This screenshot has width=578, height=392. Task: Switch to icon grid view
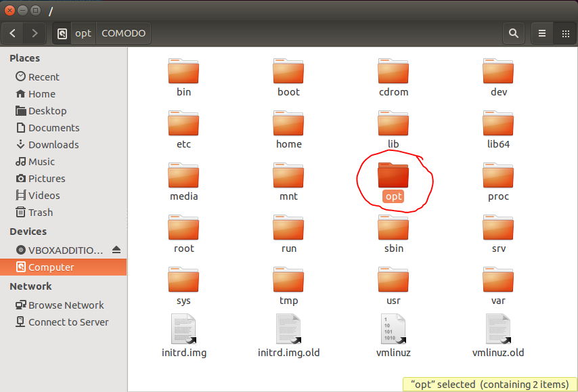(x=565, y=33)
